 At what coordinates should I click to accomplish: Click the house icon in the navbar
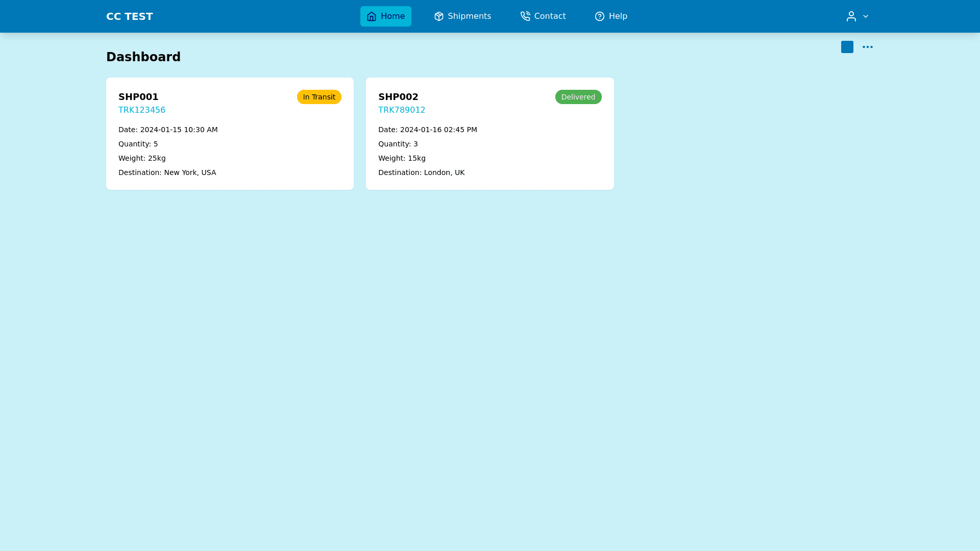point(372,16)
